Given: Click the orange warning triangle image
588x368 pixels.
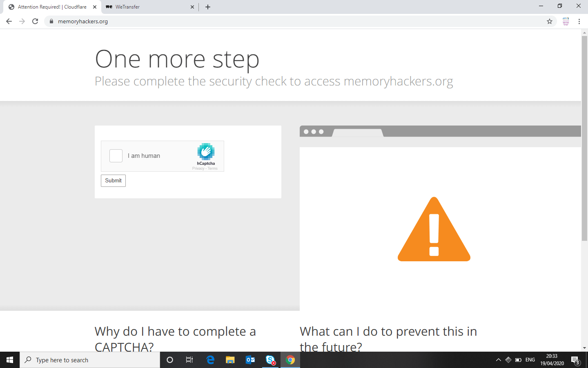Looking at the screenshot, I should pos(434,229).
